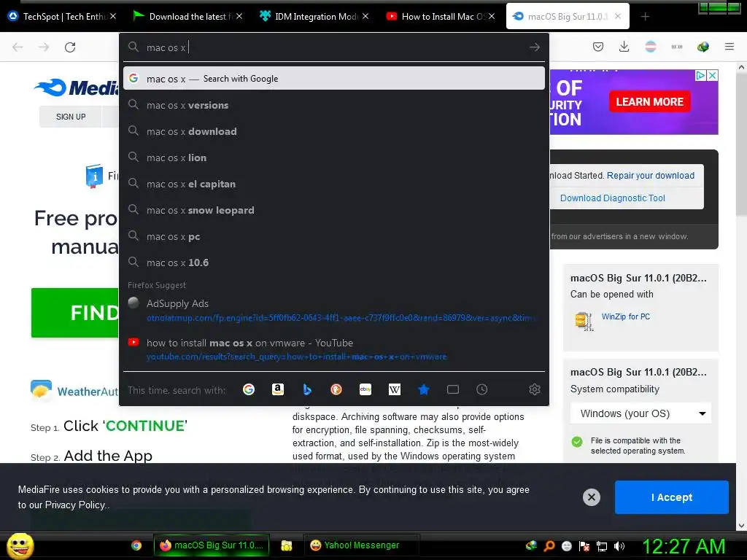Click the smiley start button

20,545
